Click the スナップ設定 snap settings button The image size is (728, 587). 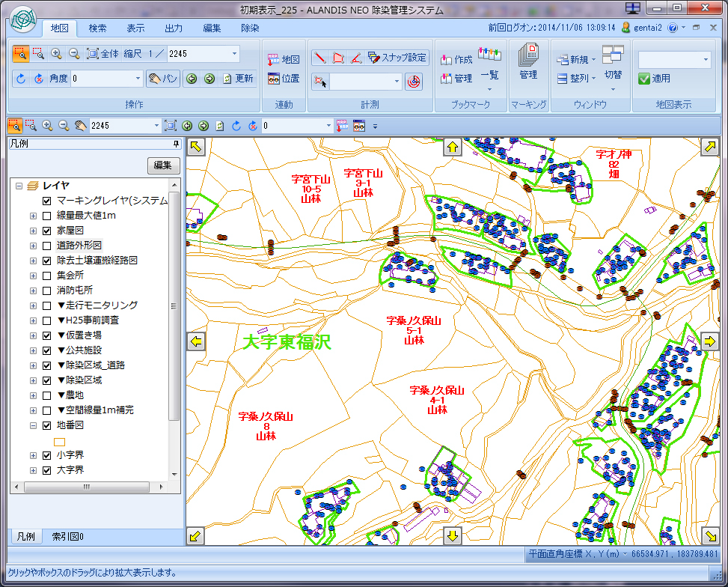click(x=397, y=58)
